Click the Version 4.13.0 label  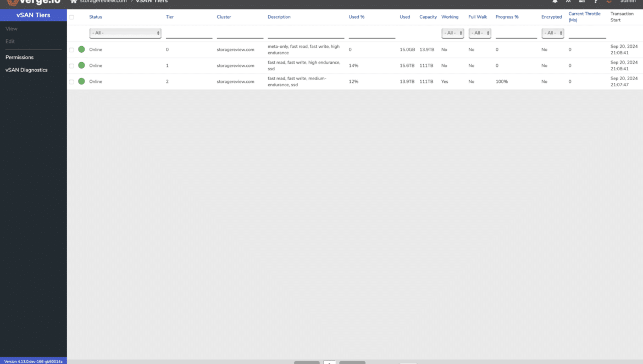(x=33, y=362)
